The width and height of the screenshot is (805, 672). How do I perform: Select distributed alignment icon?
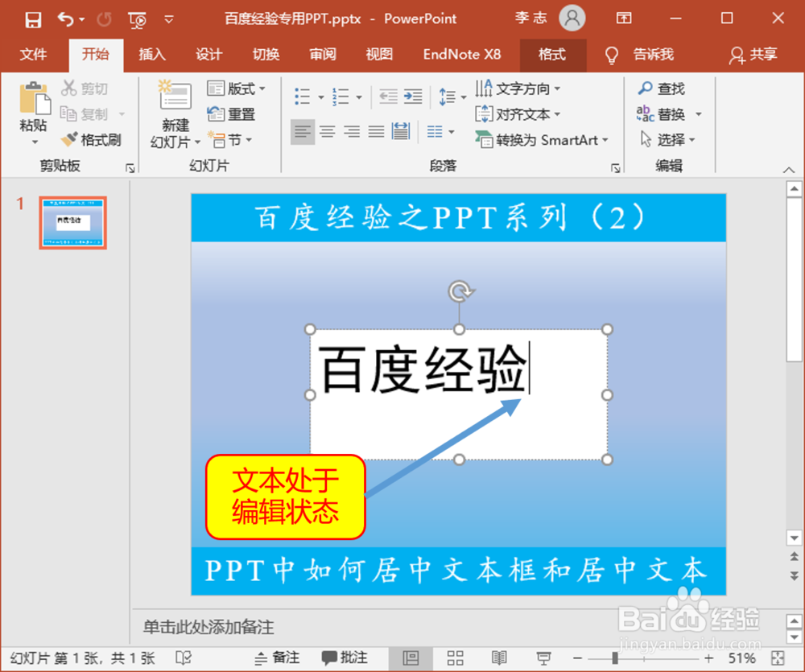tap(401, 131)
